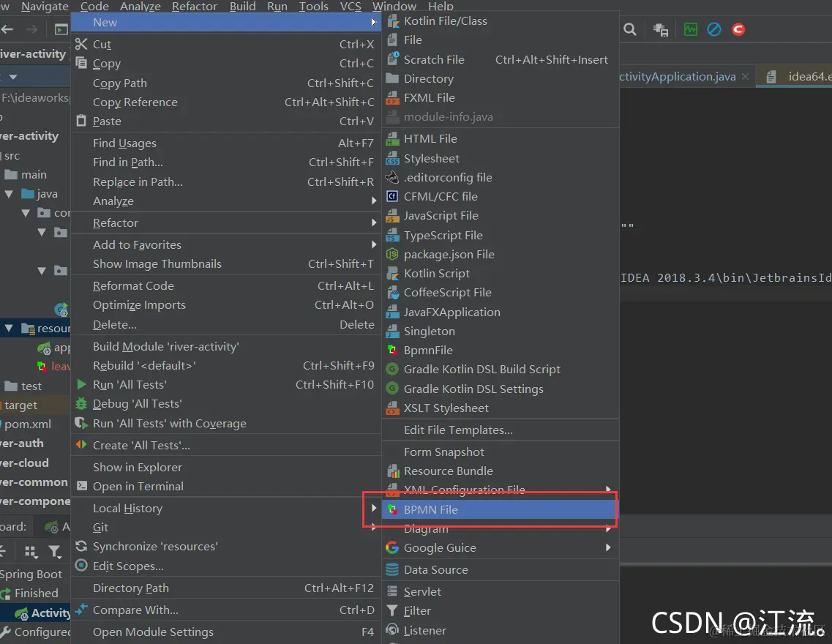Click the red C toolbar icon
The height and width of the screenshot is (644, 832).
(738, 30)
